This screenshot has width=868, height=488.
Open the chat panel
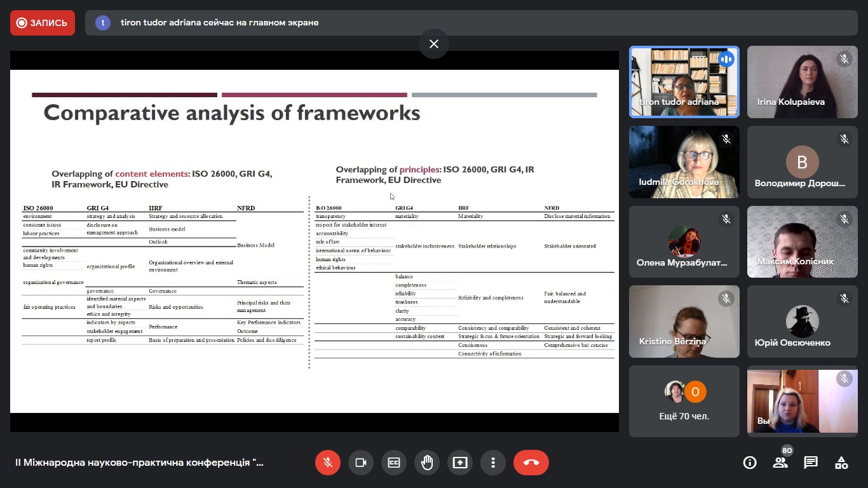(x=811, y=463)
